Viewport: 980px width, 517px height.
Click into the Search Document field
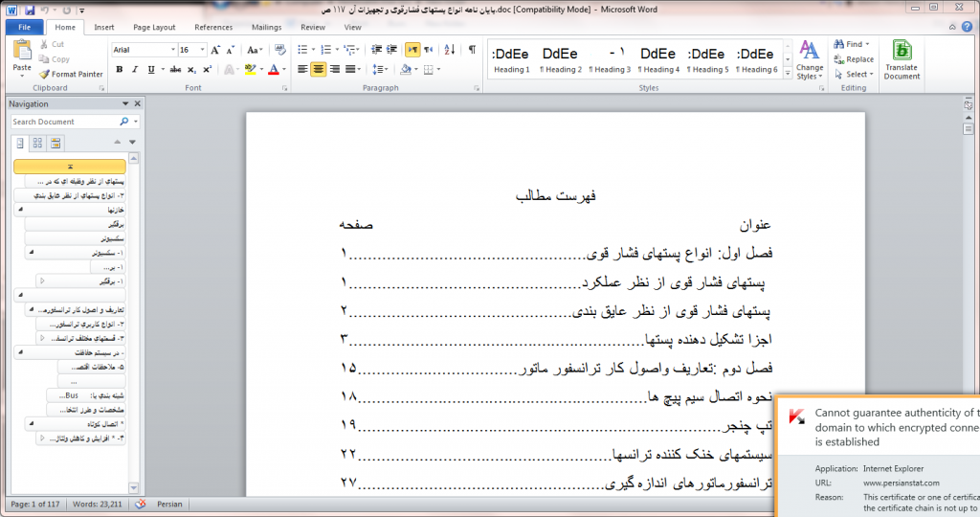63,122
